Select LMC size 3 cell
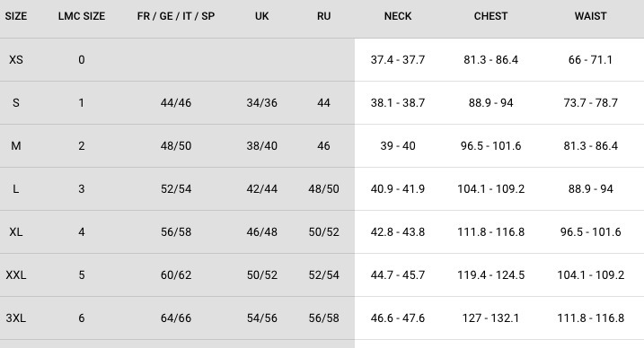 (82, 189)
